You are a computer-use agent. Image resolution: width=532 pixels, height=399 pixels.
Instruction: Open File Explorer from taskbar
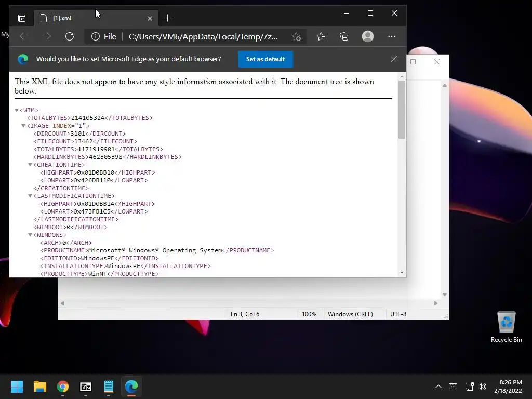(39, 387)
